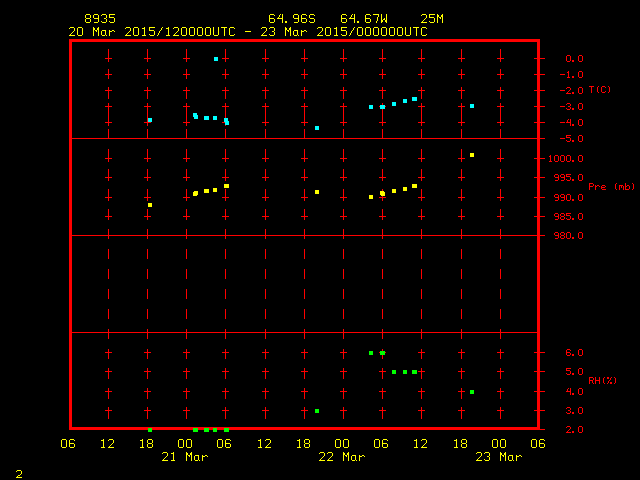Click the -3.0 temperature axis label

pyautogui.click(x=571, y=107)
